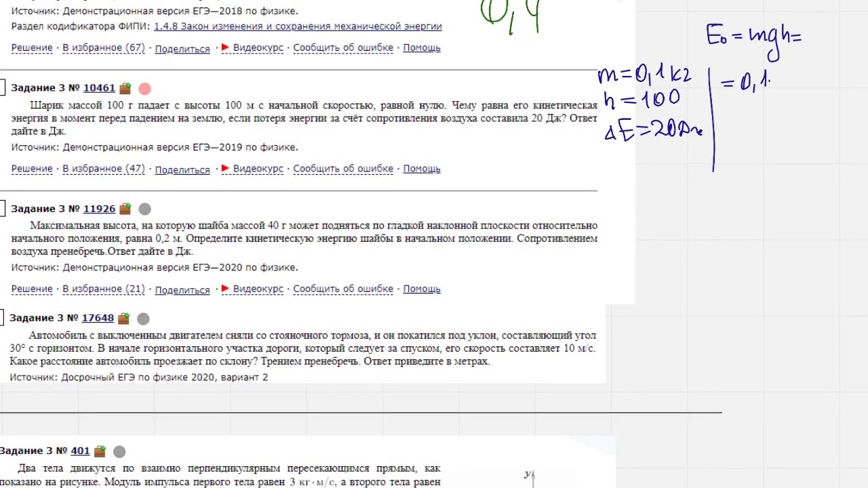Open Помощь under task 10461
Viewport: 868px width, 488px height.
[x=422, y=169]
